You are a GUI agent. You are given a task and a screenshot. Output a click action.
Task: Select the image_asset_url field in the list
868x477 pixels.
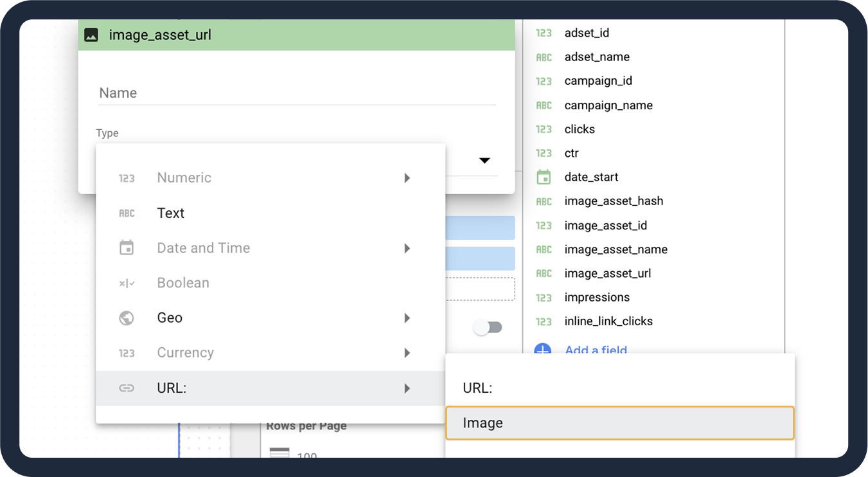(607, 273)
